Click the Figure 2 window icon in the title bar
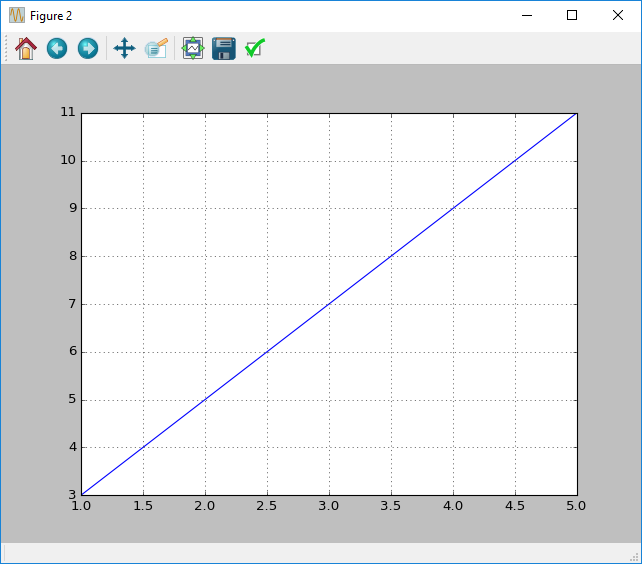Screen dimensions: 642x564 (x=17, y=16)
